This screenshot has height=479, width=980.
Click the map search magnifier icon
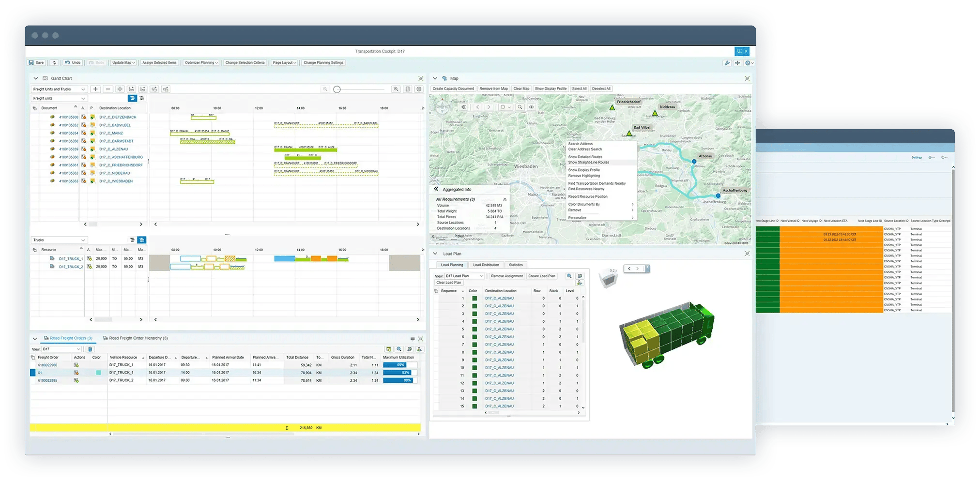[x=520, y=107]
